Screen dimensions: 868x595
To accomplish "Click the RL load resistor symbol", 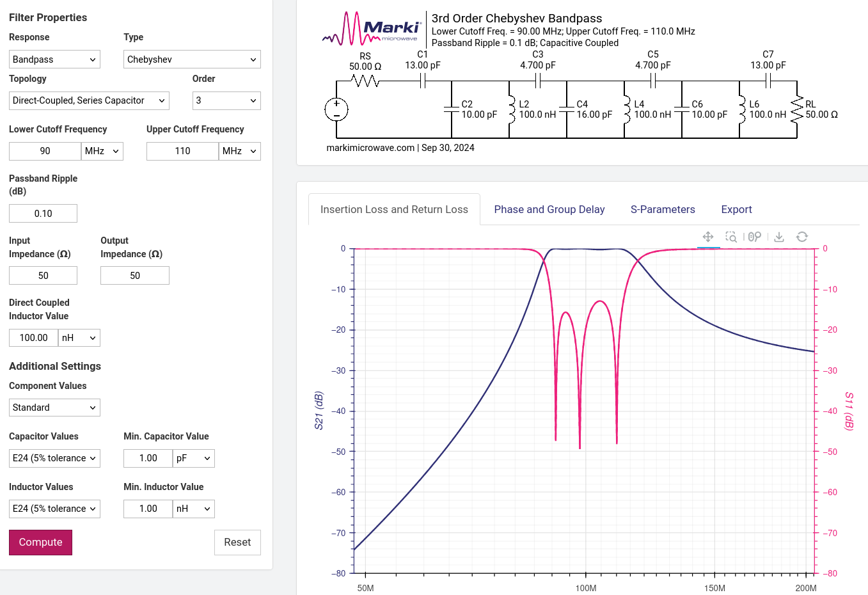I will point(797,109).
